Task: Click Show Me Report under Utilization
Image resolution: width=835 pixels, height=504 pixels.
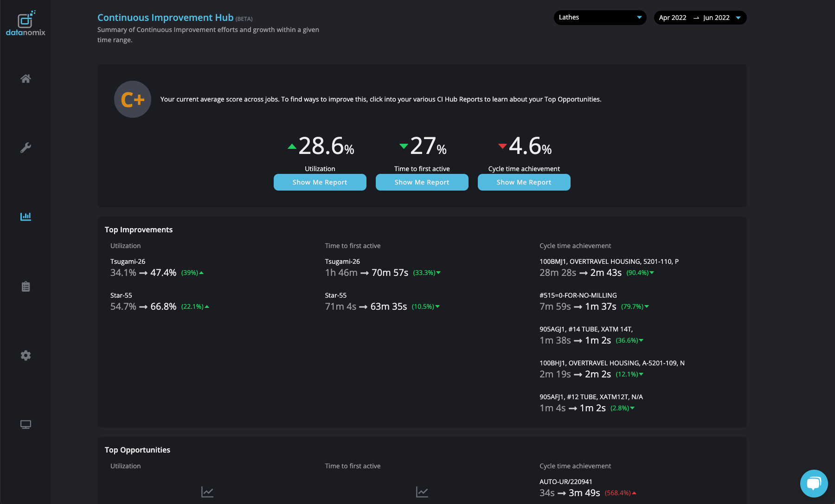Action: 320,182
